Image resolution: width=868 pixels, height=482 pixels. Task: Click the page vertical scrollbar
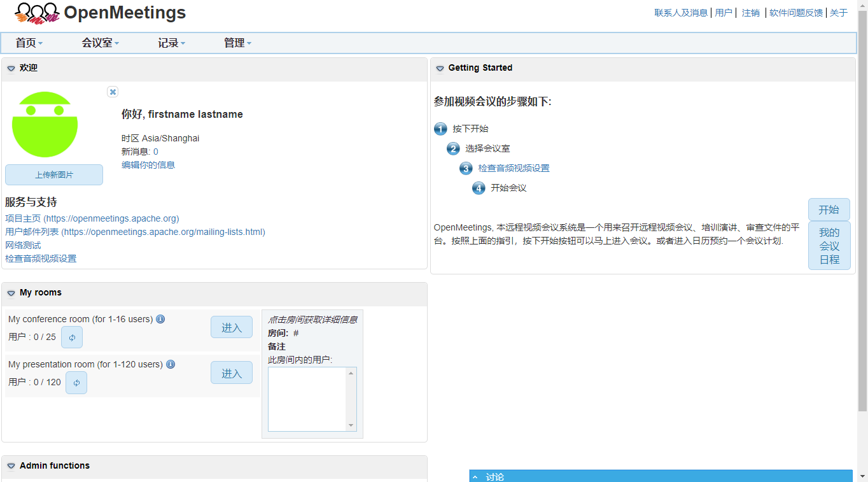[x=862, y=210]
